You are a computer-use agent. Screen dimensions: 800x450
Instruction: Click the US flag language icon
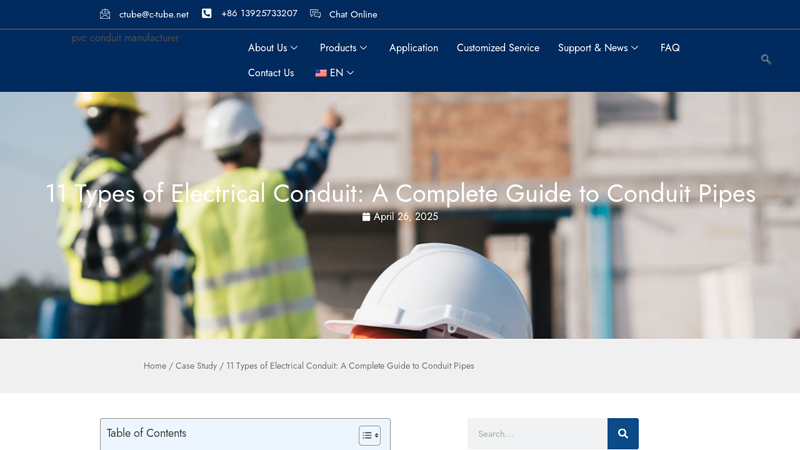point(321,73)
